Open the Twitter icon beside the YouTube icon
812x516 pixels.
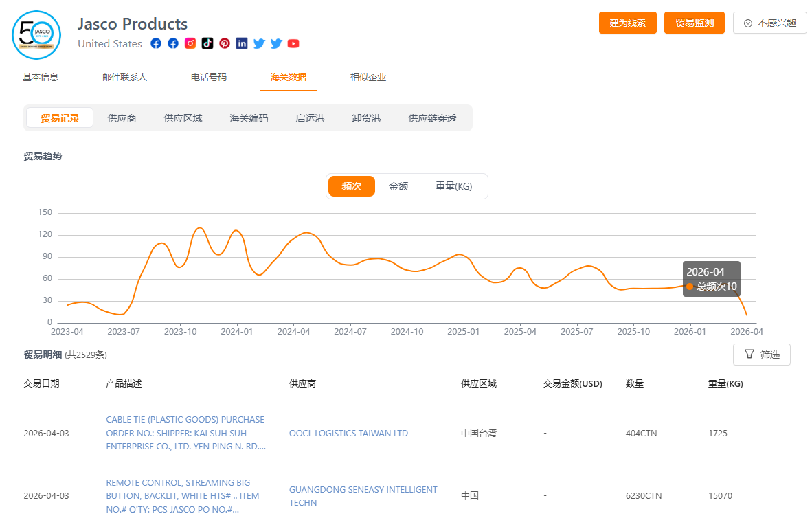click(276, 43)
